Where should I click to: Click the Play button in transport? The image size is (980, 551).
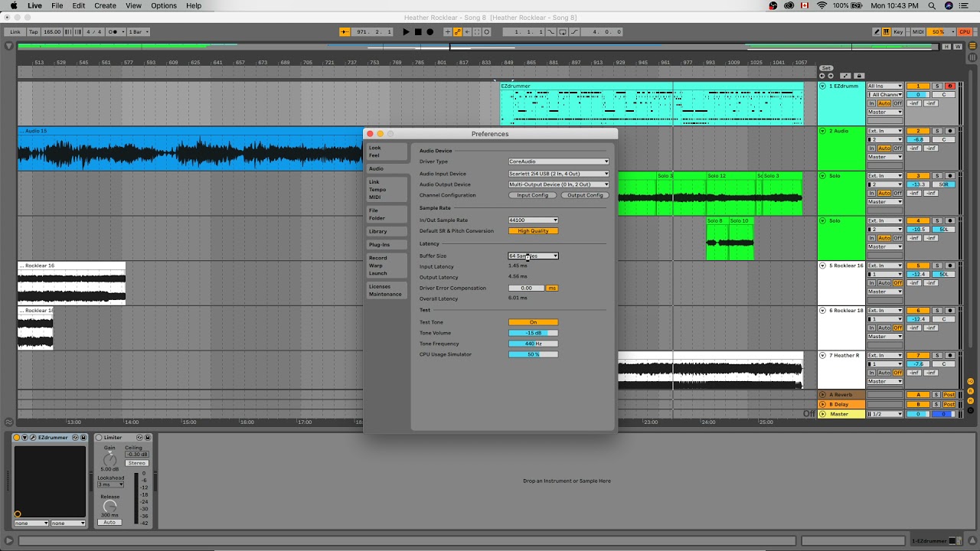pos(406,32)
